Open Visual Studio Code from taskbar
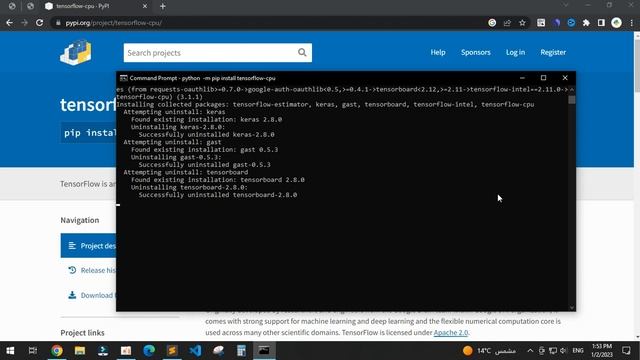Viewport: 640px width, 360px height. 195,351
